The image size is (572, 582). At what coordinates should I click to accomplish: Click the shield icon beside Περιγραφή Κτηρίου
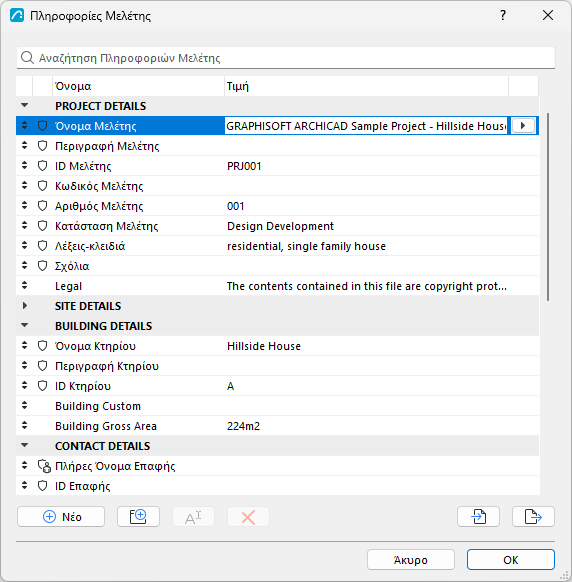click(42, 366)
